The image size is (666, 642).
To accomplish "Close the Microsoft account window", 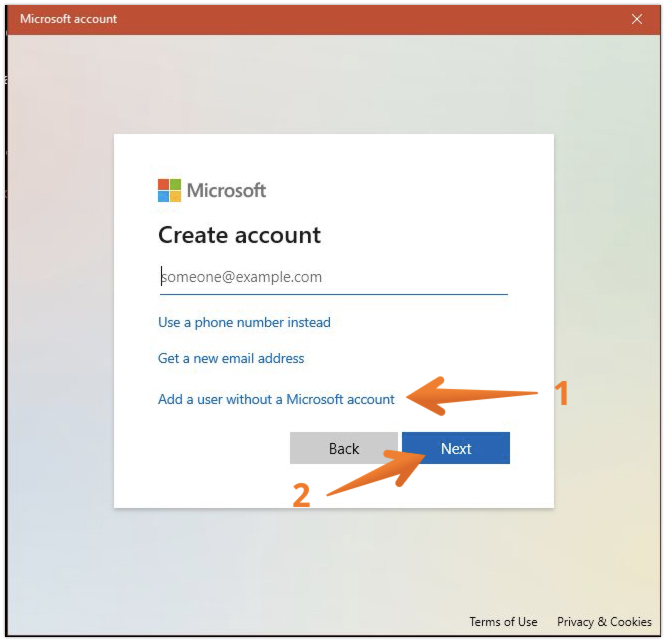I will (x=637, y=19).
